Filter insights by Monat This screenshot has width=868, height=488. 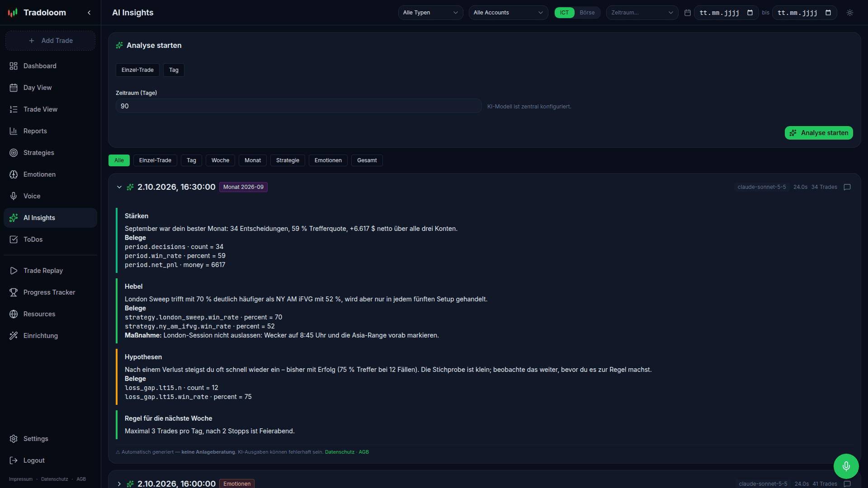[x=253, y=160]
